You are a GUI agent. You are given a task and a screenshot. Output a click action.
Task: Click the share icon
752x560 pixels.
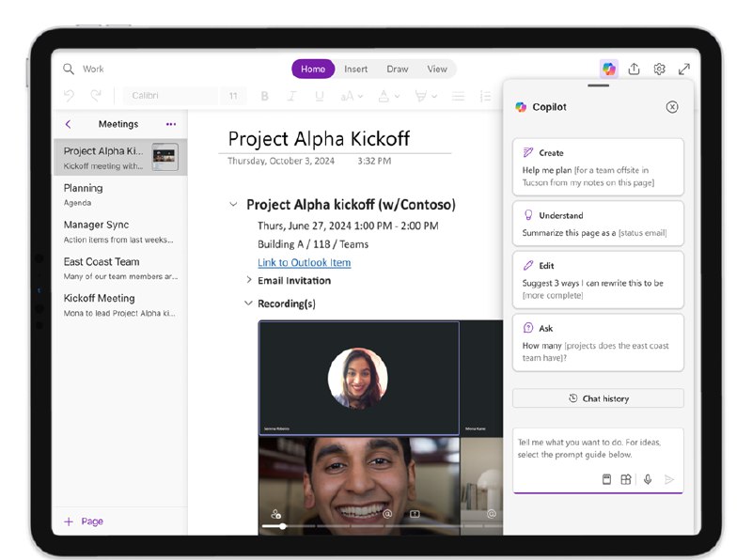(634, 69)
